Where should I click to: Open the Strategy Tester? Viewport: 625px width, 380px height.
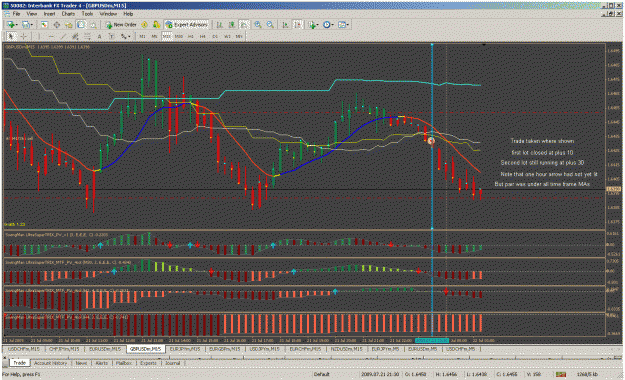tap(93, 25)
